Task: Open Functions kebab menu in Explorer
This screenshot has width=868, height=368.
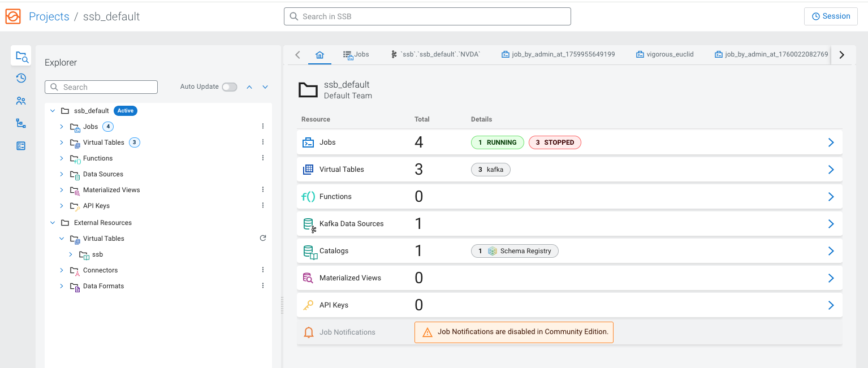Action: click(263, 158)
